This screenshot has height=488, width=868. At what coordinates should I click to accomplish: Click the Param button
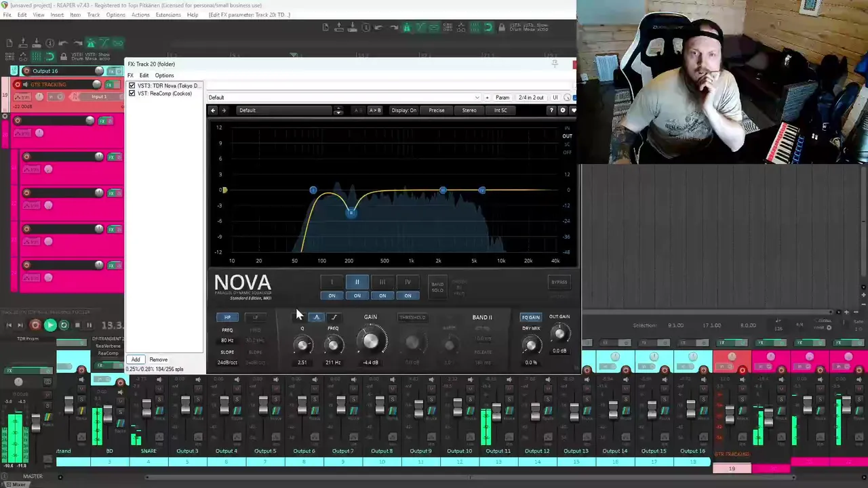pos(502,98)
